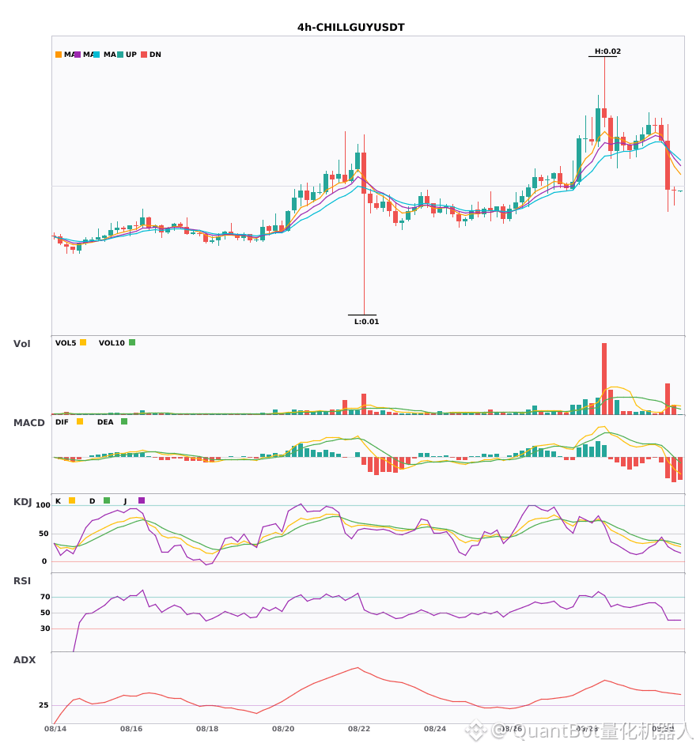Click the 08/24 date axis label
The width and height of the screenshot is (700, 751).
click(434, 729)
